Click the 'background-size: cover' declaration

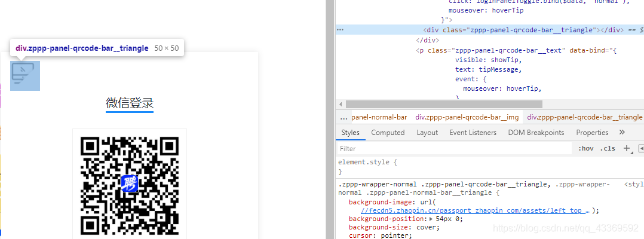[x=394, y=227]
